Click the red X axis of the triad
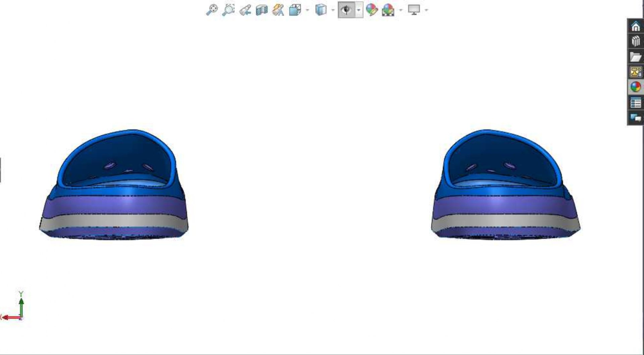 coord(11,317)
